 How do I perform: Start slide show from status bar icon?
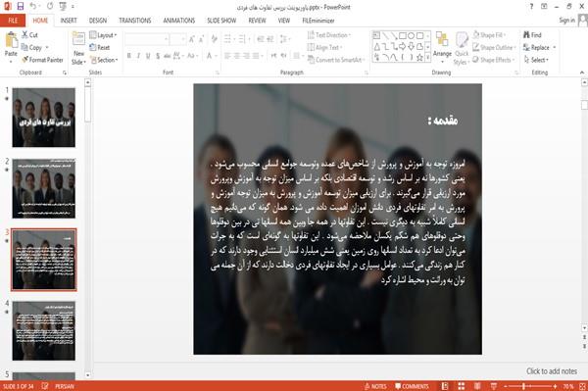[x=494, y=386]
